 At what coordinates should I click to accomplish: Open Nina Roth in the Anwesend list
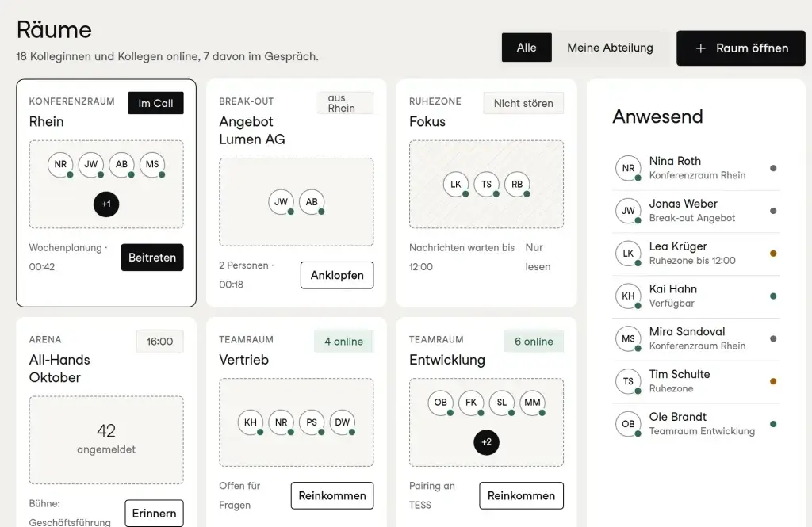(696, 168)
